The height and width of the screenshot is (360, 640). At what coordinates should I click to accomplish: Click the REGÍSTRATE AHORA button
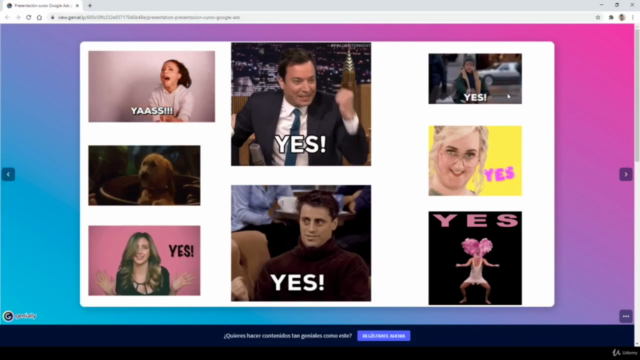pyautogui.click(x=384, y=336)
